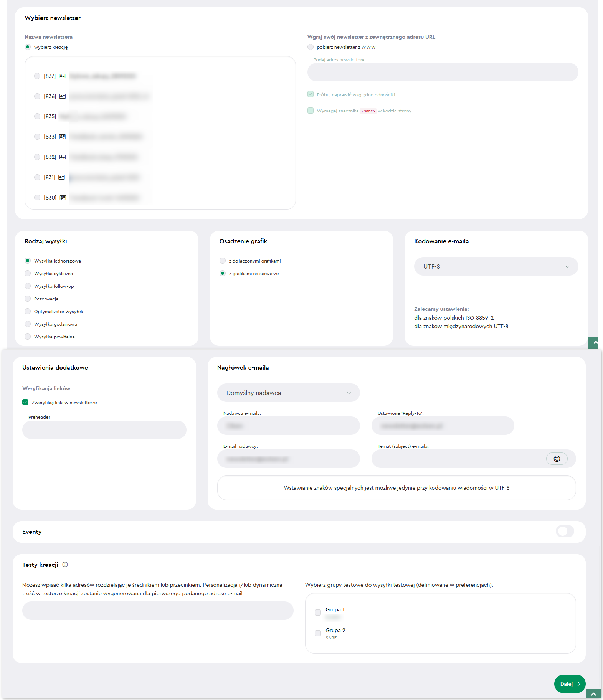
Task: Click the template icon beside creation 837
Action: click(62, 76)
